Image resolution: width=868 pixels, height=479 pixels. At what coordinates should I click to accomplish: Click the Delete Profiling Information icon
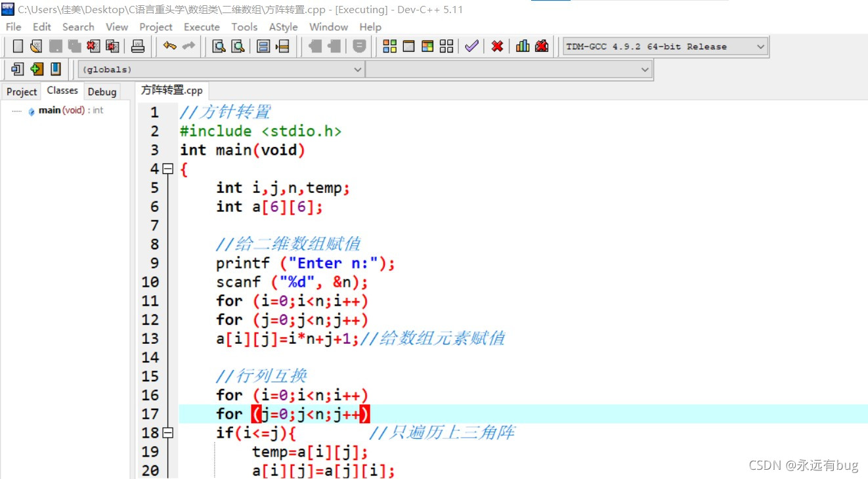[x=542, y=47]
